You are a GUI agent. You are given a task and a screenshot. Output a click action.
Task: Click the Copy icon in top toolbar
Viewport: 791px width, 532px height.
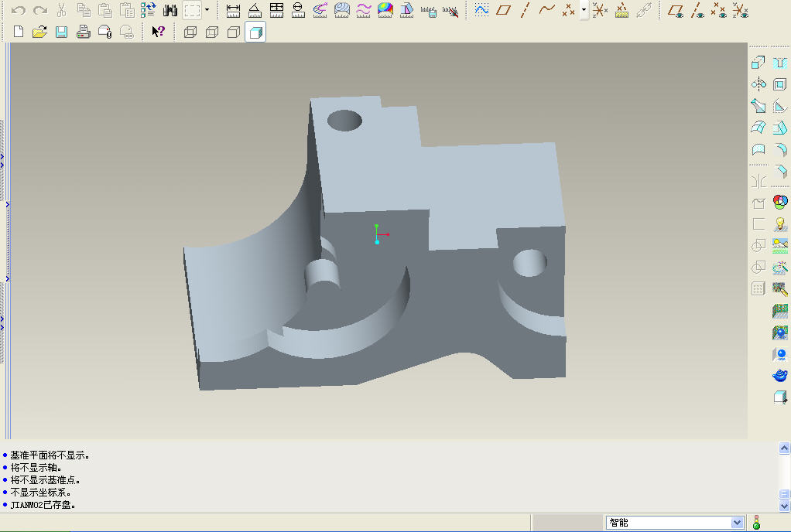point(84,10)
